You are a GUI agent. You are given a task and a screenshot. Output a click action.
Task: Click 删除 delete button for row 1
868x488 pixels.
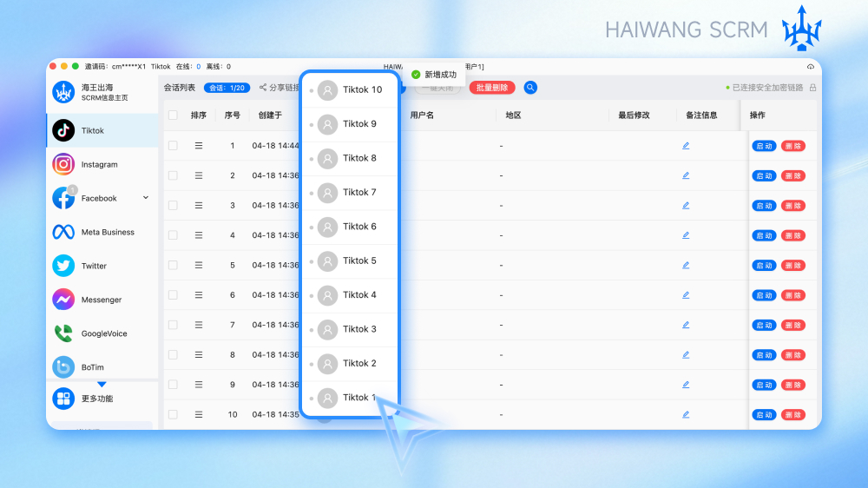(x=793, y=146)
